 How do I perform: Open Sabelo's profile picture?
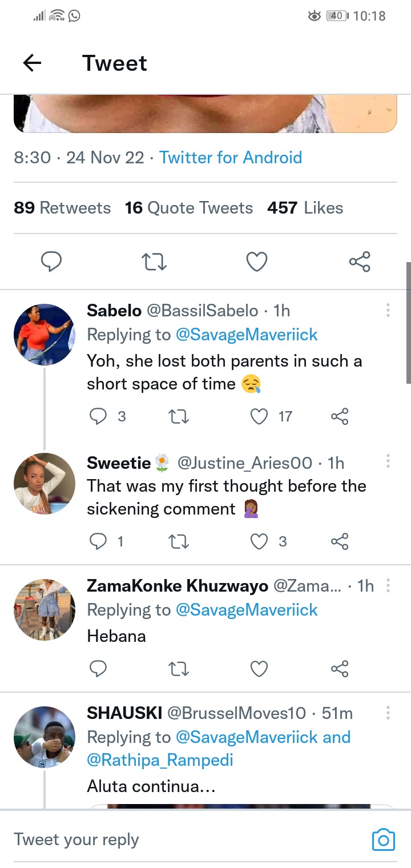(x=45, y=335)
